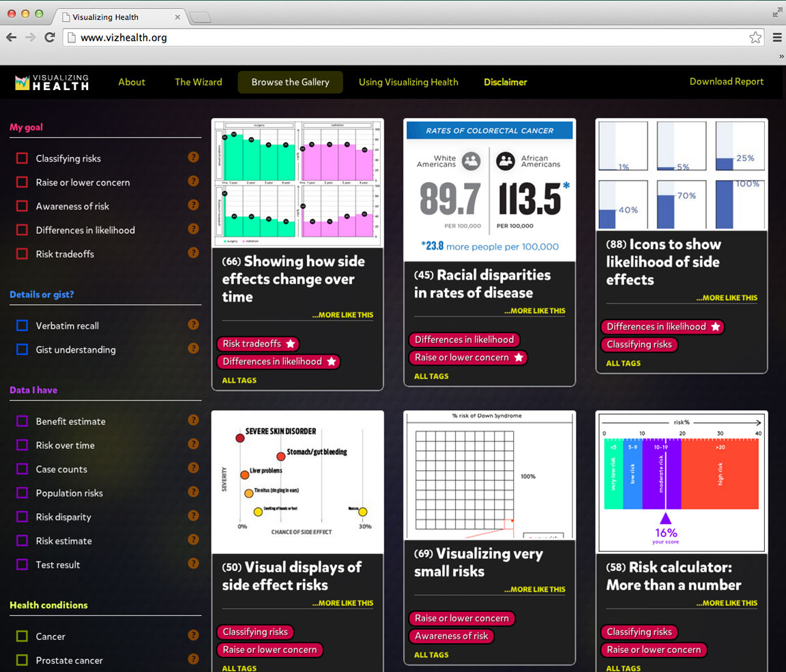Screen dimensions: 786x672
Task: Go back with the browser back arrow
Action: pos(12,38)
